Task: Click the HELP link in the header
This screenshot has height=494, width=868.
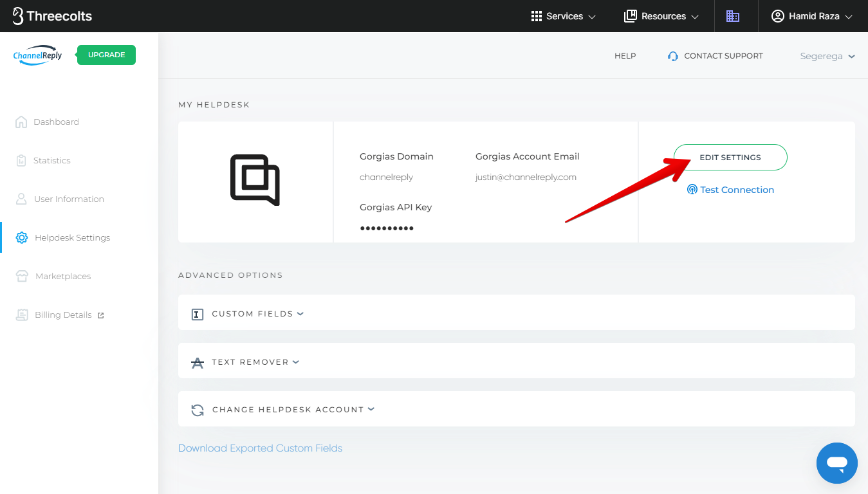Action: tap(625, 56)
